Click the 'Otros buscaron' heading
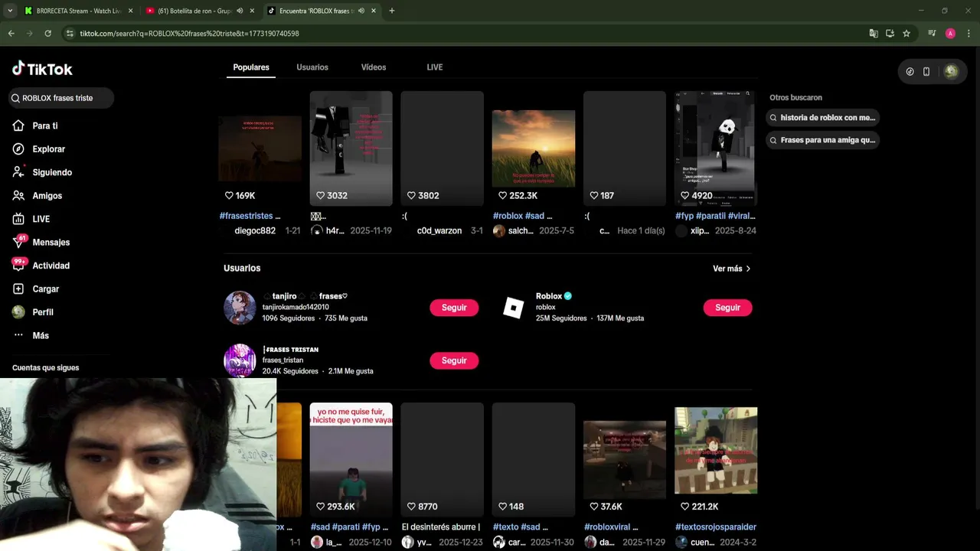The height and width of the screenshot is (551, 980). (x=795, y=98)
